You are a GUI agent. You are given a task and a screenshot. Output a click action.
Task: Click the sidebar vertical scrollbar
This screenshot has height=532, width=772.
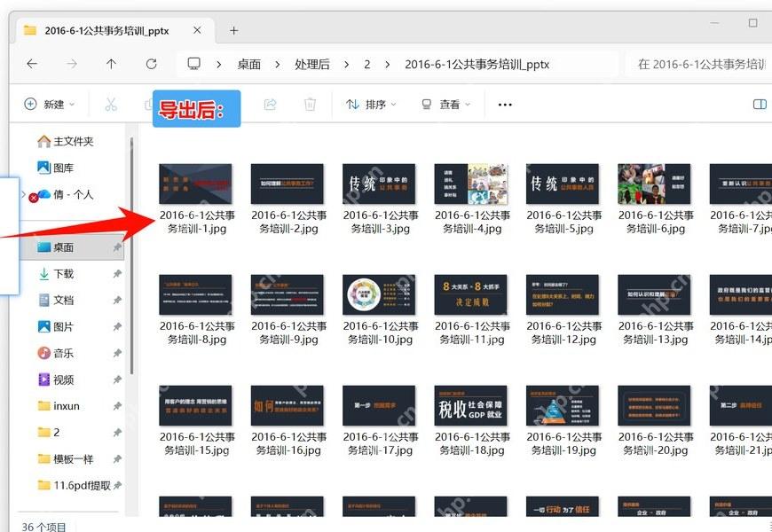click(x=131, y=256)
